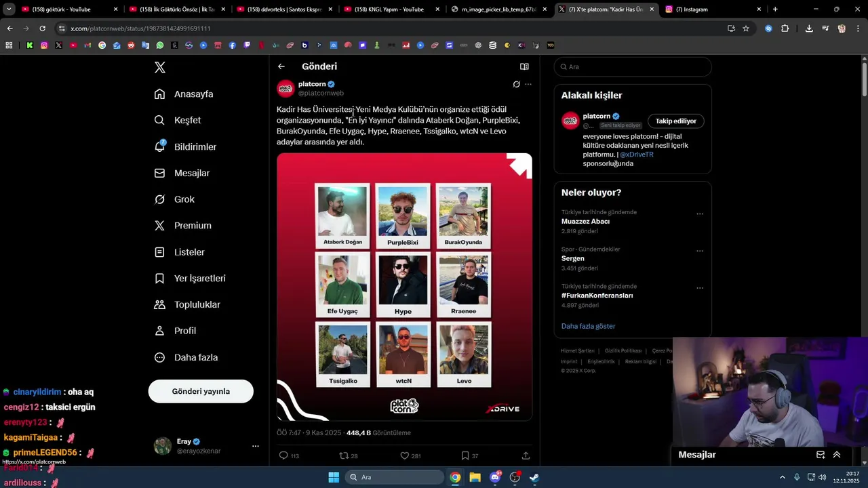Viewport: 868px width, 488px height.
Task: Open the @xDriveTR mention link
Action: [x=637, y=155]
